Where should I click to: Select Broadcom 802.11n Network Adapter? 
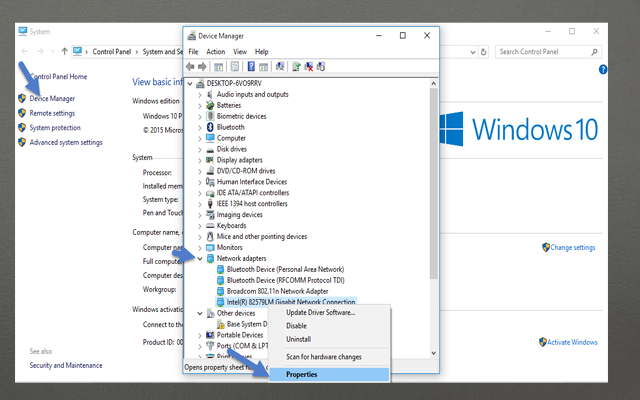point(270,291)
